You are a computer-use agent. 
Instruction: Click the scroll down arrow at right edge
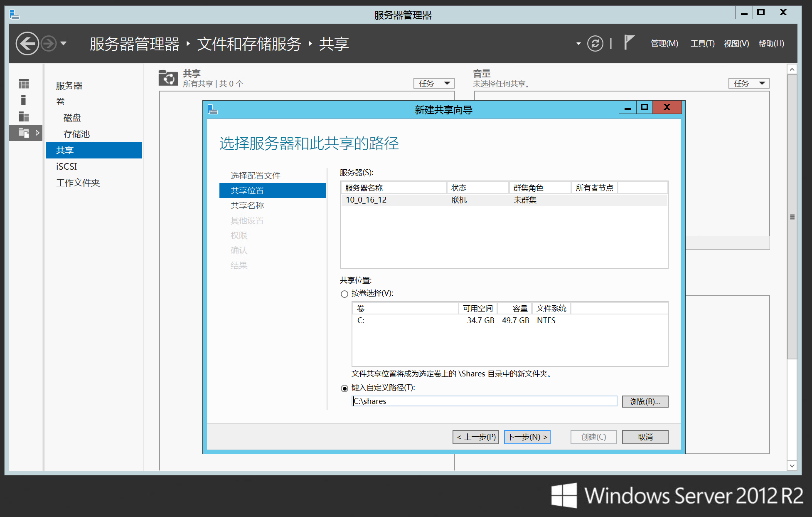tap(792, 466)
